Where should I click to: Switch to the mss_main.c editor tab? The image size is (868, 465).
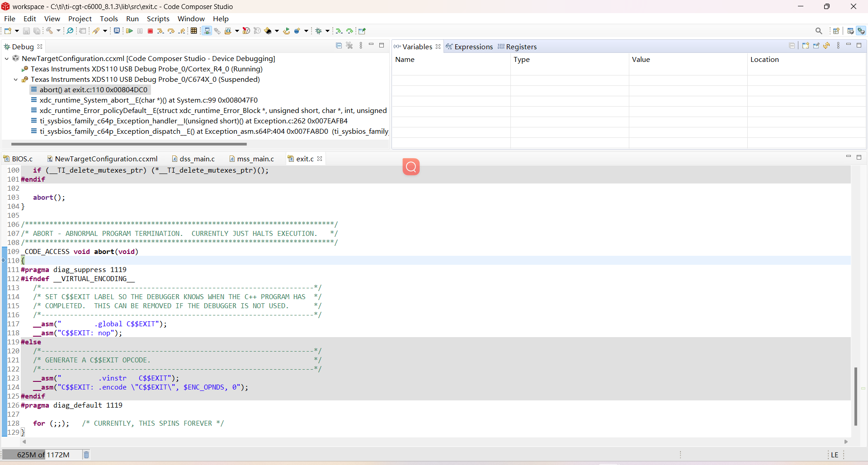pos(252,159)
